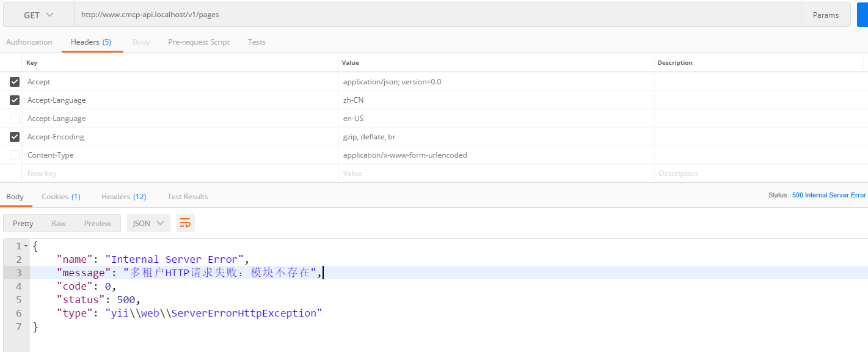Enable the Content-Type header checkbox
The width and height of the screenshot is (868, 352).
[15, 155]
